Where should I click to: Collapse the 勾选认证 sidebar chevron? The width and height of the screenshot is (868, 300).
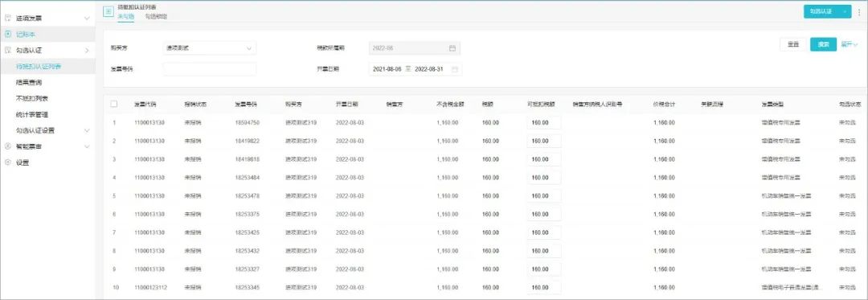[87, 51]
